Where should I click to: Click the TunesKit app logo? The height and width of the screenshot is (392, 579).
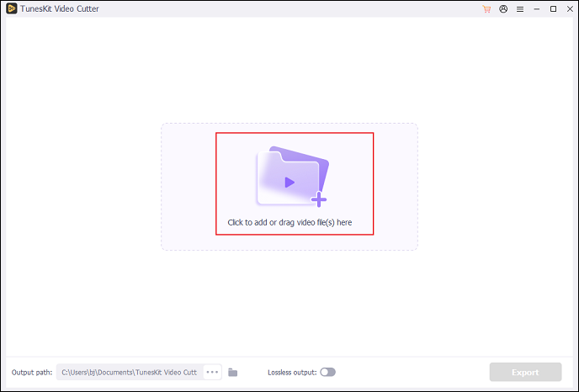[x=12, y=8]
